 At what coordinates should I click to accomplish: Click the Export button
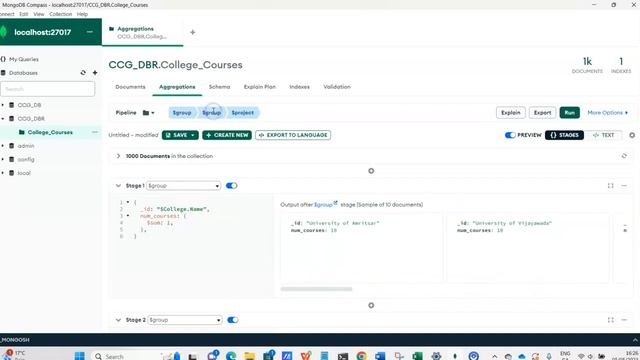click(x=542, y=113)
